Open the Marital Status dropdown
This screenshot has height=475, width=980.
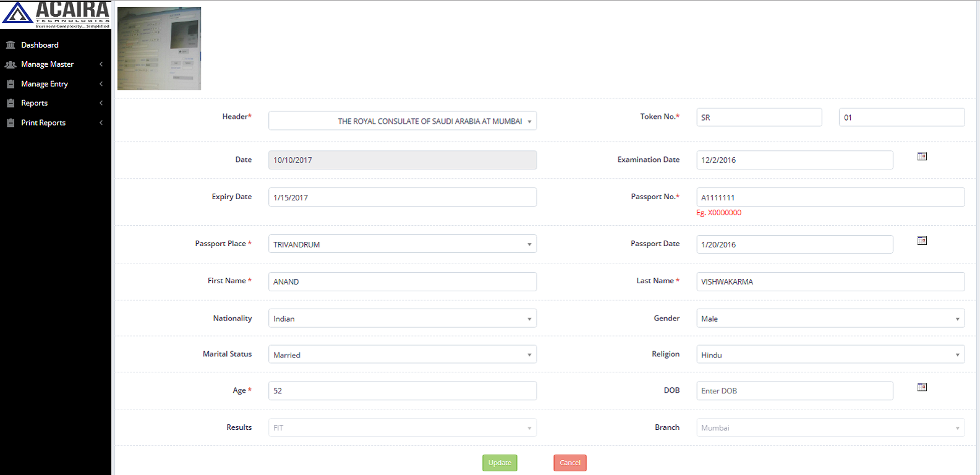(402, 355)
